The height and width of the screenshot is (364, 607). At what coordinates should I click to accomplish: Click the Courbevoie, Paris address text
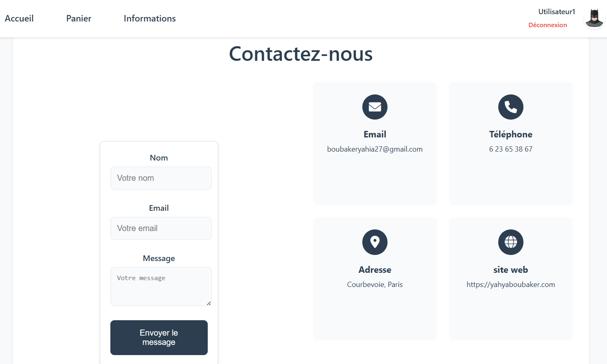(375, 285)
